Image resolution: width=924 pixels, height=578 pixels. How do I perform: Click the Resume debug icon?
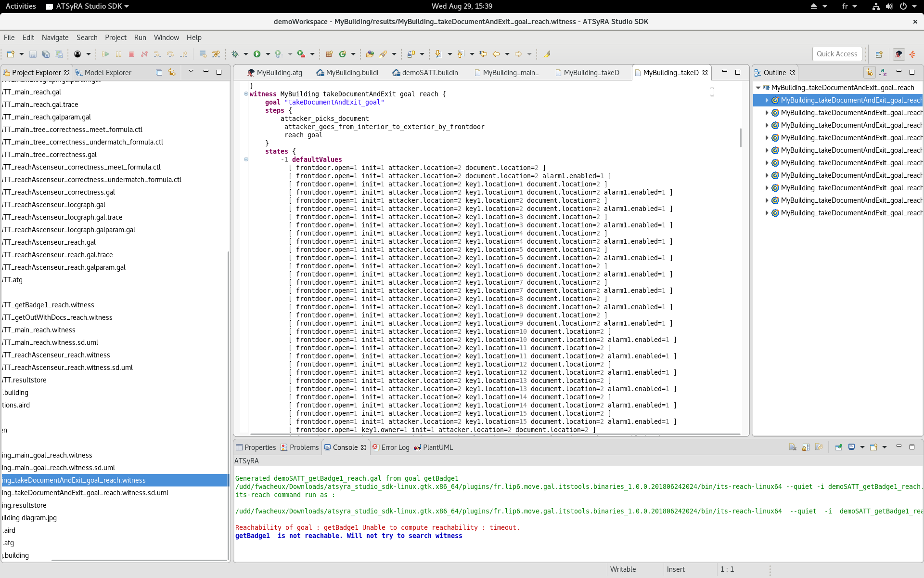105,54
